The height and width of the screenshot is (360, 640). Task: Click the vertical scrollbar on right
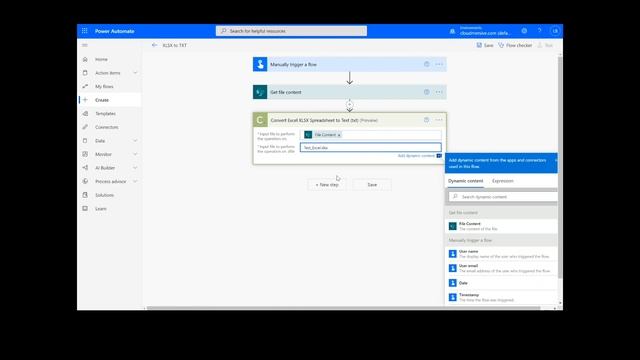point(560,167)
